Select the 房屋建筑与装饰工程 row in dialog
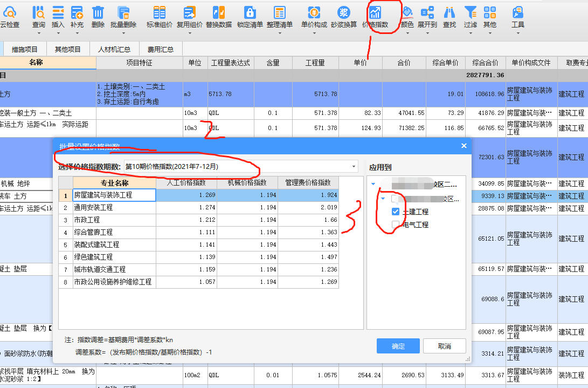This screenshot has height=388, width=588. (199, 195)
